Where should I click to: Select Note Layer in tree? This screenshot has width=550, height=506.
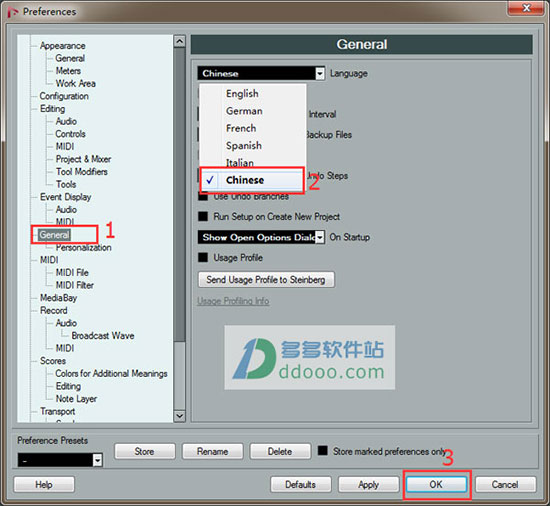tap(76, 399)
